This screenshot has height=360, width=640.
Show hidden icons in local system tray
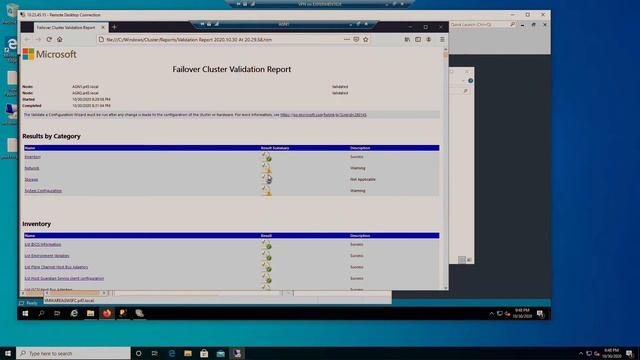[x=581, y=353]
